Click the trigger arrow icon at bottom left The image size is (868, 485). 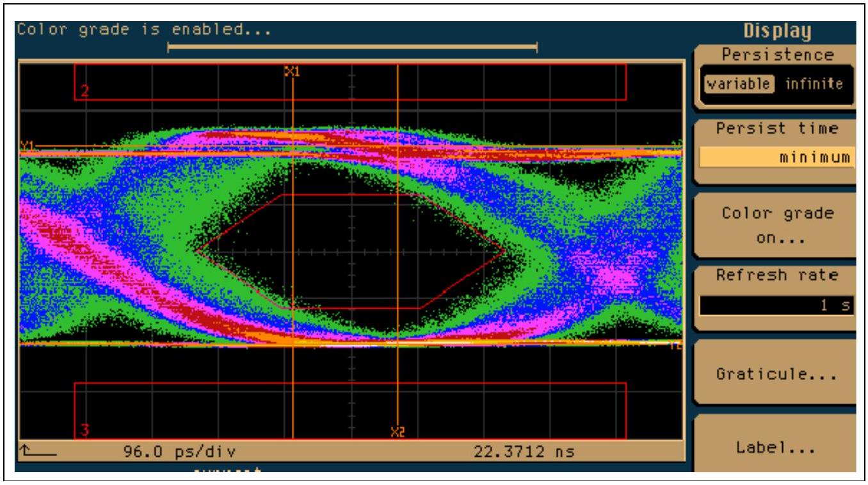coord(38,452)
